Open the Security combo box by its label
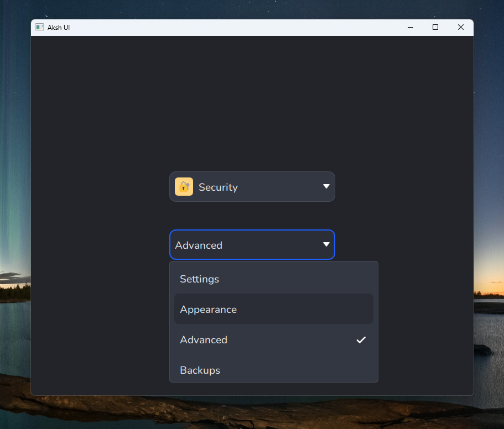Screen dimensions: 504x429 [218, 187]
